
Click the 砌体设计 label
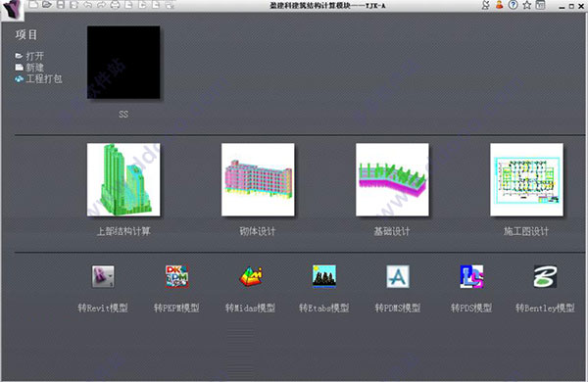pyautogui.click(x=258, y=231)
